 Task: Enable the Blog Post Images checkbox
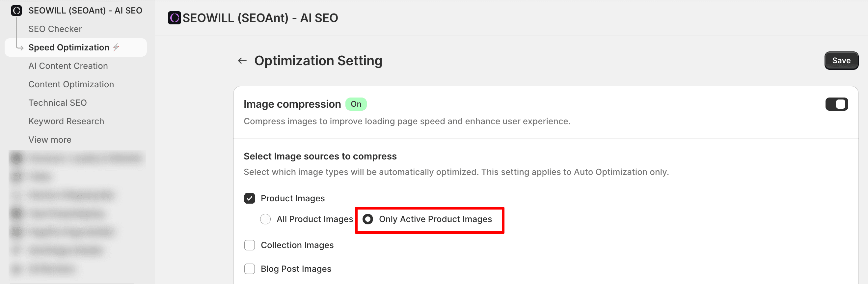click(249, 269)
